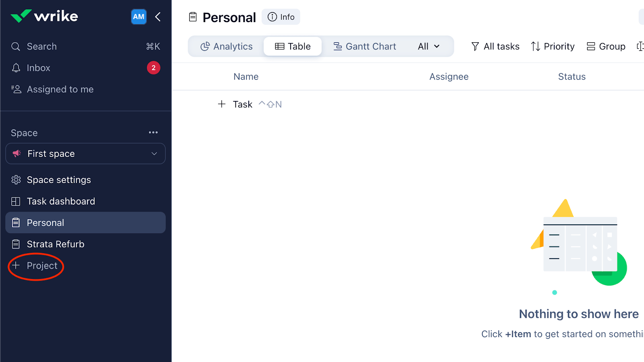
Task: Click the Space section label
Action: 24,133
